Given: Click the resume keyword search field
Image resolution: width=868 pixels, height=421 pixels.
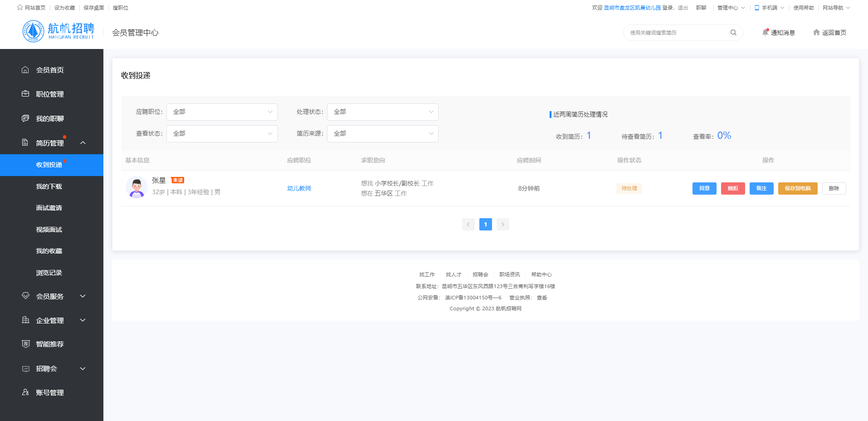Looking at the screenshot, I should point(676,33).
